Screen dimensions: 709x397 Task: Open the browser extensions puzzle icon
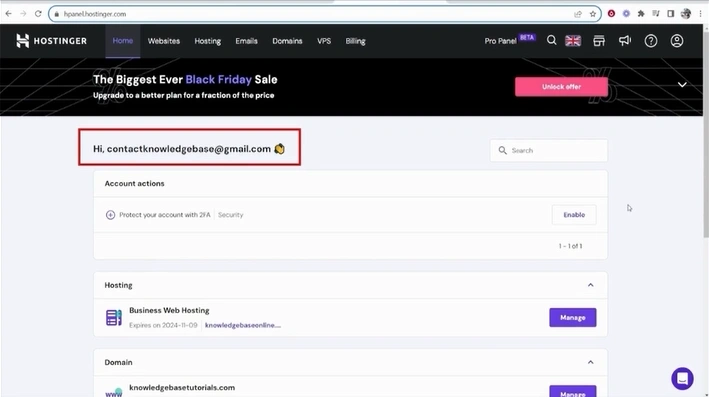tap(641, 14)
